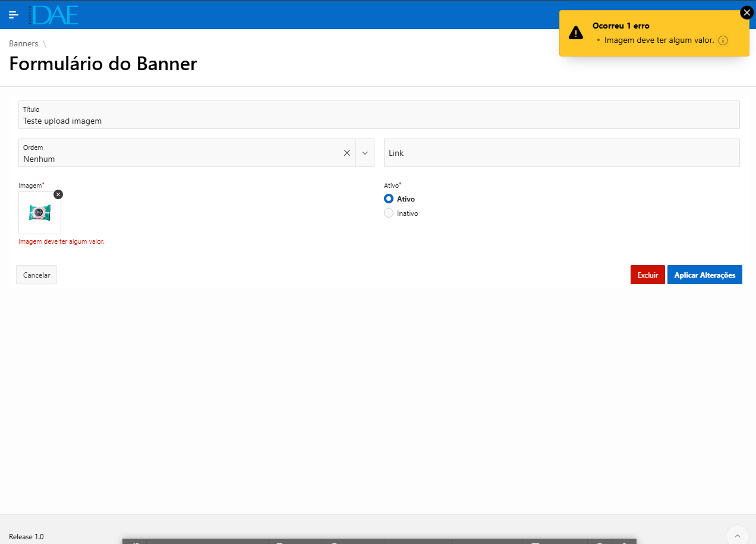The image size is (756, 544).
Task: Clear the Ordem field with the X icon
Action: click(x=346, y=153)
